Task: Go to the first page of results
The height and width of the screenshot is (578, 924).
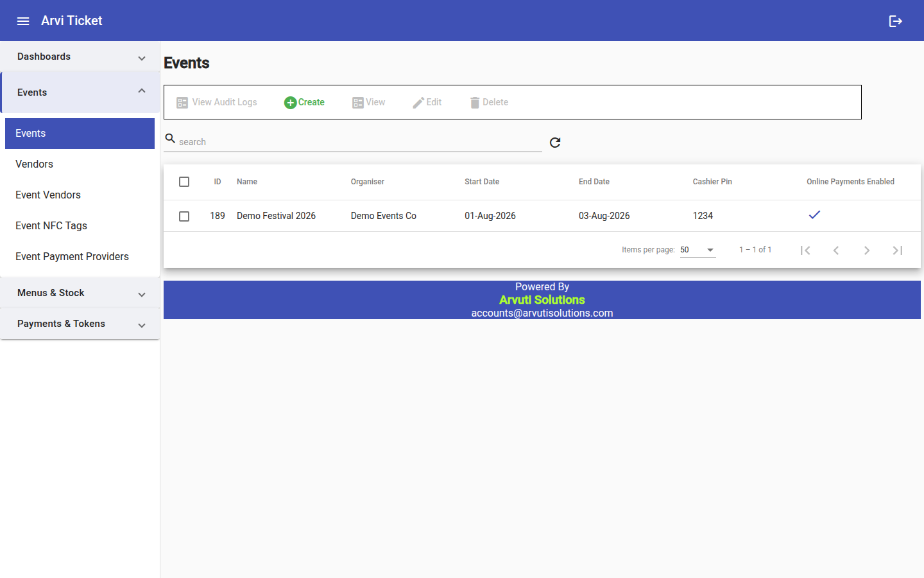Action: point(805,250)
